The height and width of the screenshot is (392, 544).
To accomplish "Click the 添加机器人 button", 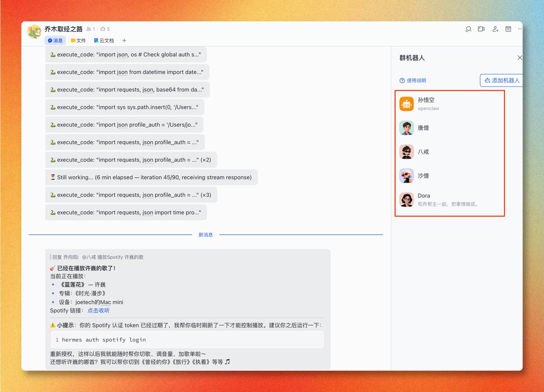I will [x=501, y=80].
